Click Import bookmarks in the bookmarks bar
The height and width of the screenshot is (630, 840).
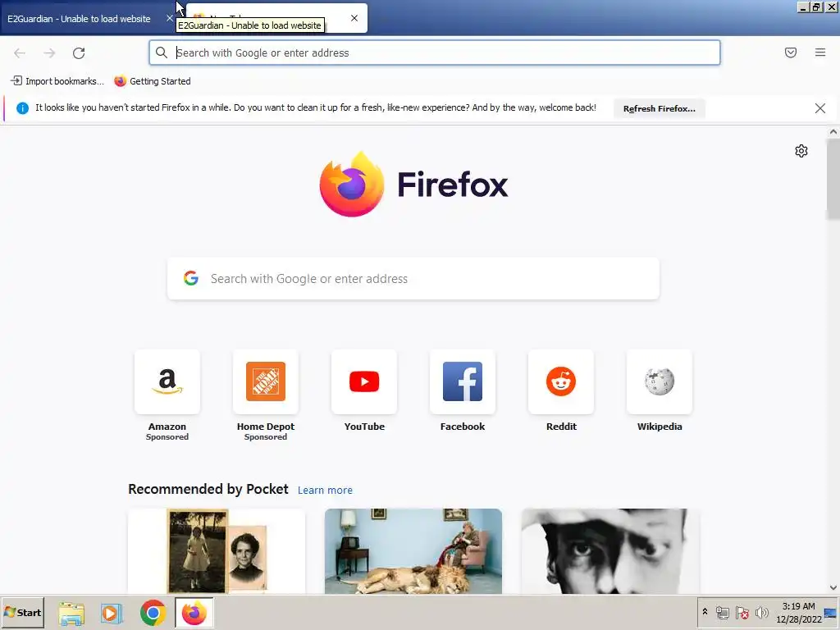point(57,81)
